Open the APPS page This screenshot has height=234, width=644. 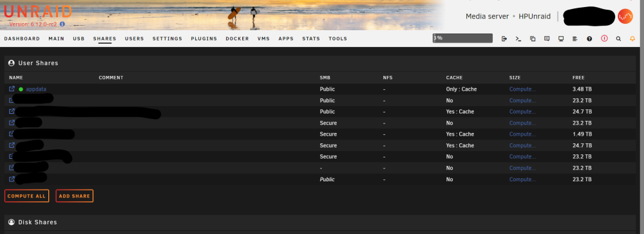(286, 39)
